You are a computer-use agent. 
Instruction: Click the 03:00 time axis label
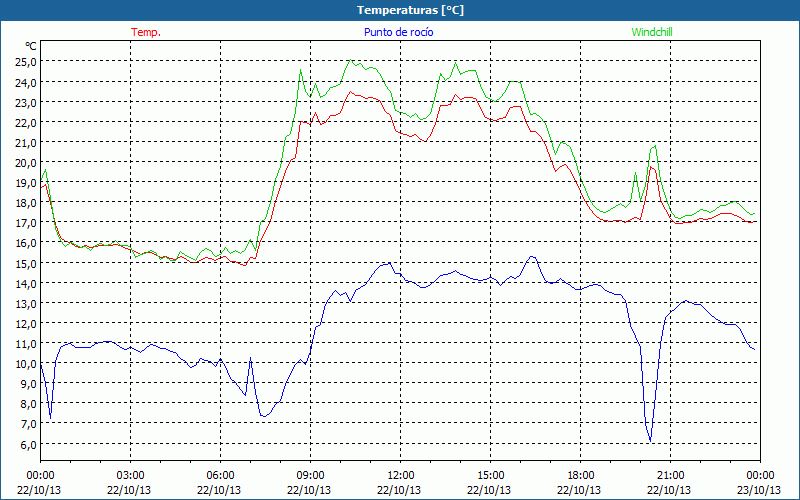[131, 476]
